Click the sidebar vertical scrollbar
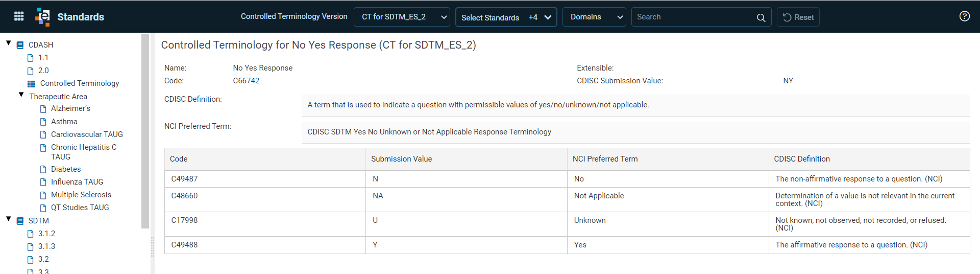This screenshot has width=980, height=274. click(145, 131)
